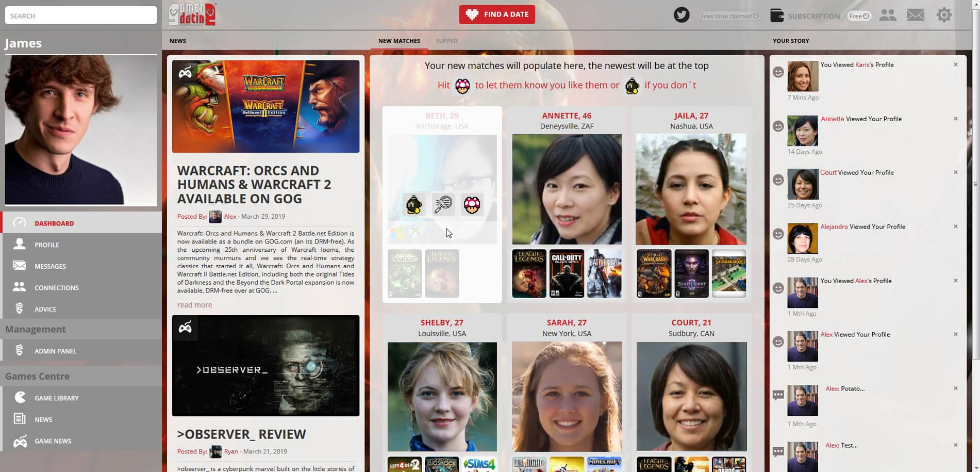The width and height of the screenshot is (980, 472).
Task: Click James's own profile picture
Action: click(x=81, y=131)
